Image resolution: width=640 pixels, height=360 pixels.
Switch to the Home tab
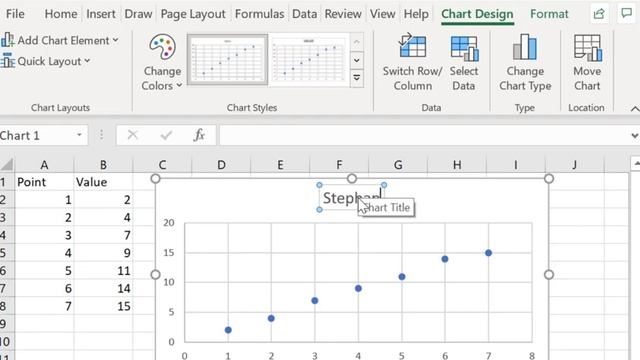[61, 14]
